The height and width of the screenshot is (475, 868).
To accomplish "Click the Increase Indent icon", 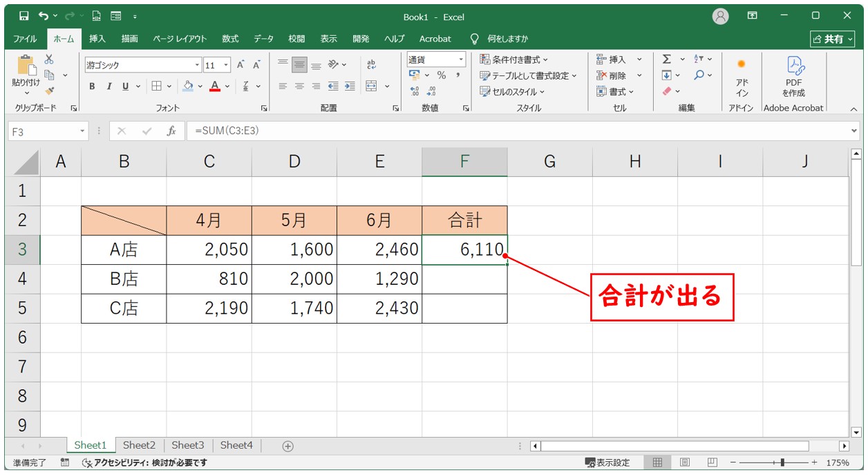I will coord(350,86).
